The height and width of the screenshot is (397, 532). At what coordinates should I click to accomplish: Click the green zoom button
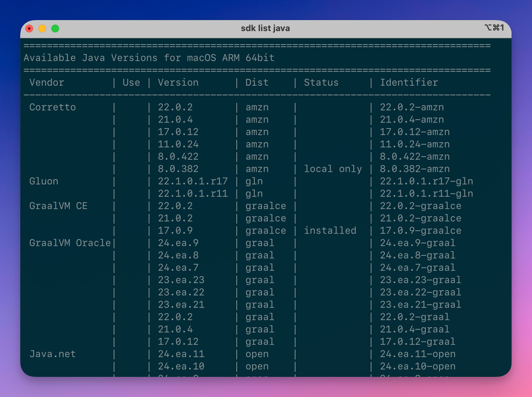55,28
